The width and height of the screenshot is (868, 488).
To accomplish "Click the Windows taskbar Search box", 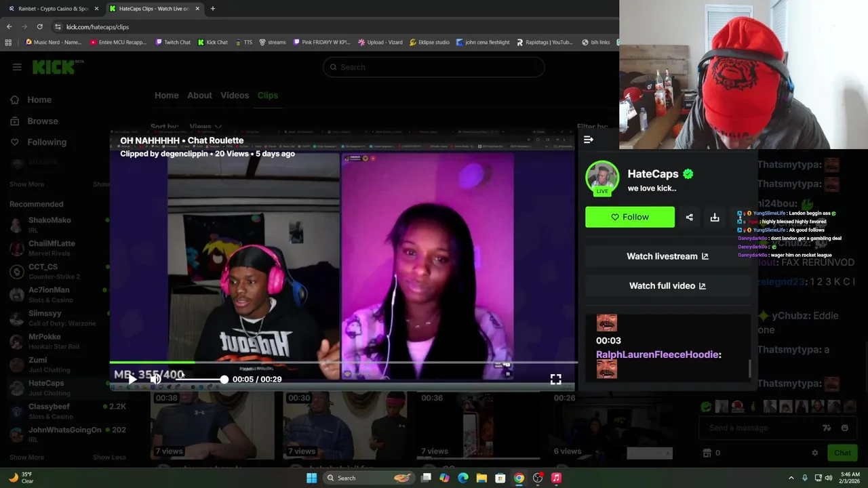I will tap(369, 478).
